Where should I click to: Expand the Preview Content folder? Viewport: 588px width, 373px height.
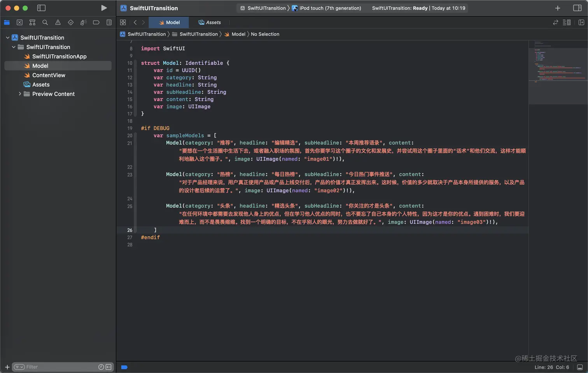click(20, 94)
